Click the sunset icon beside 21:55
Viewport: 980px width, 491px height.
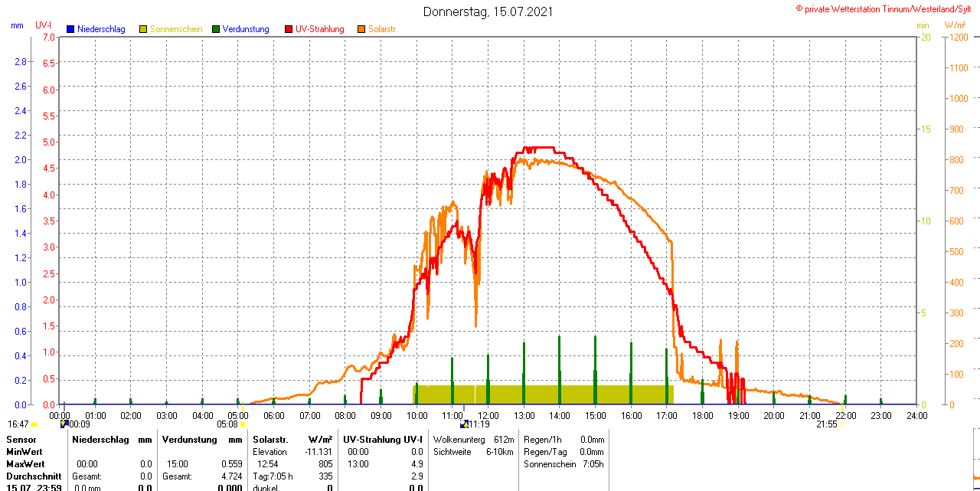[842, 424]
